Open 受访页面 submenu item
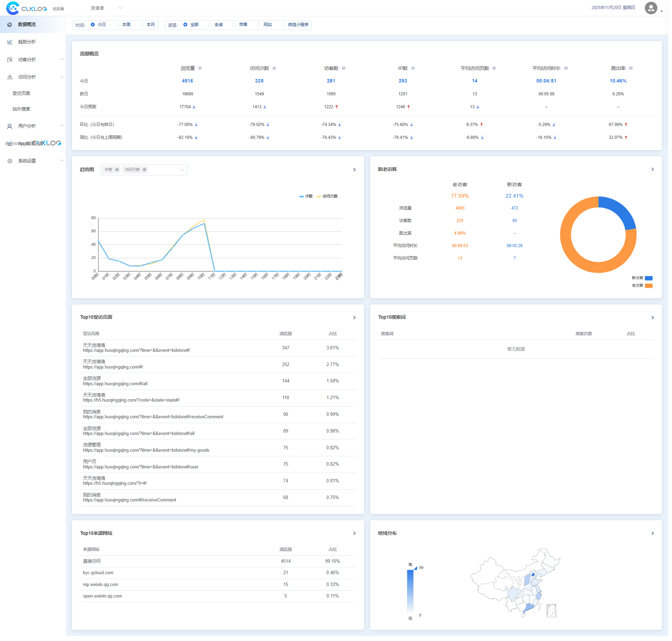This screenshot has height=641, width=672. click(x=22, y=93)
